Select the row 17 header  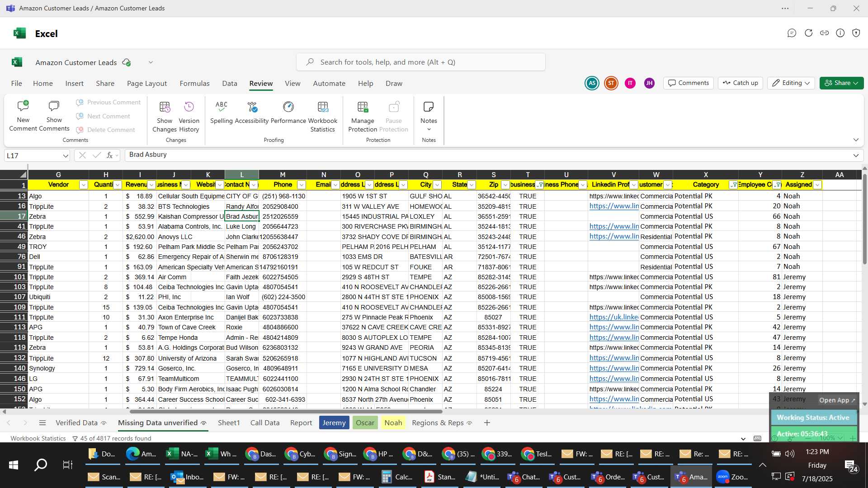coord(14,216)
